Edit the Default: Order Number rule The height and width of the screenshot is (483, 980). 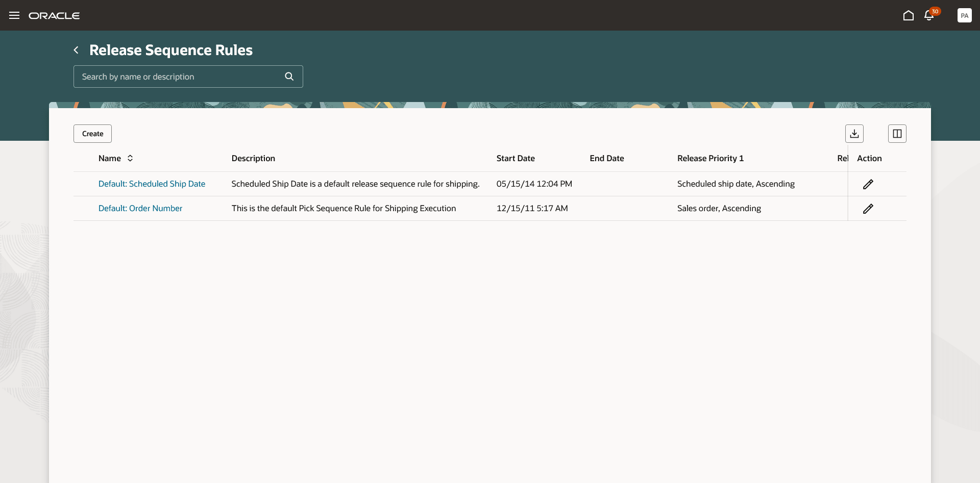click(x=868, y=209)
